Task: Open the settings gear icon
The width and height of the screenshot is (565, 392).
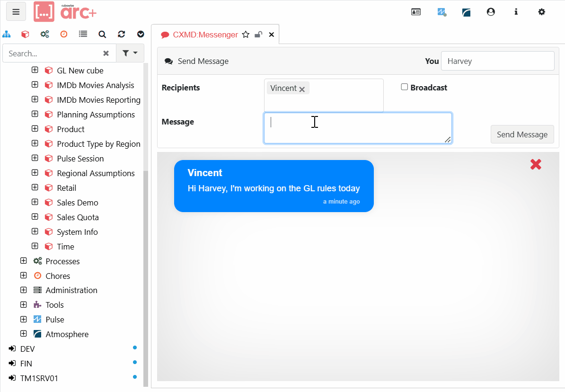Action: click(x=541, y=12)
